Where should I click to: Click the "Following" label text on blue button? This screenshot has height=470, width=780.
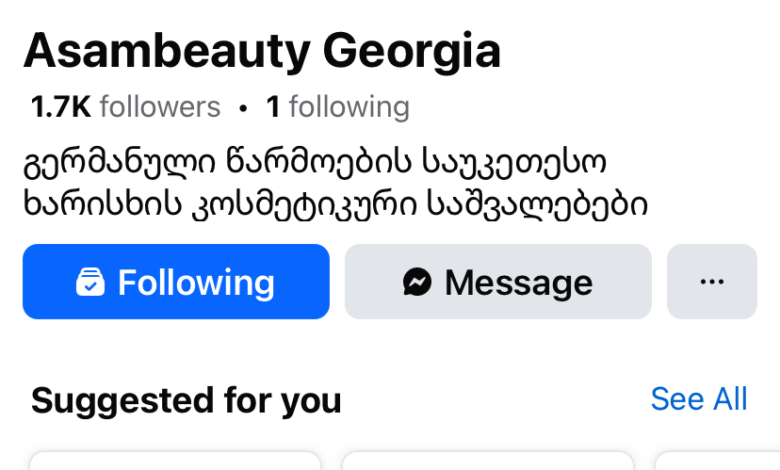pos(196,283)
